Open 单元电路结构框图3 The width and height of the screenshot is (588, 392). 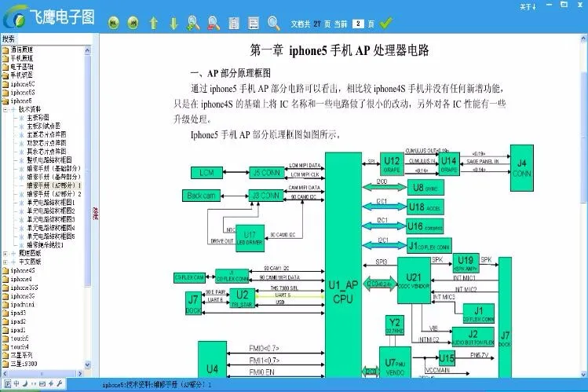[51, 219]
